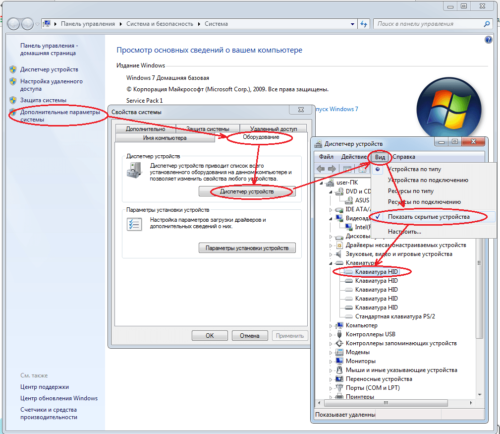
Task: Expand Драйверы несамонастраиваемых устройств node
Action: pos(331,245)
